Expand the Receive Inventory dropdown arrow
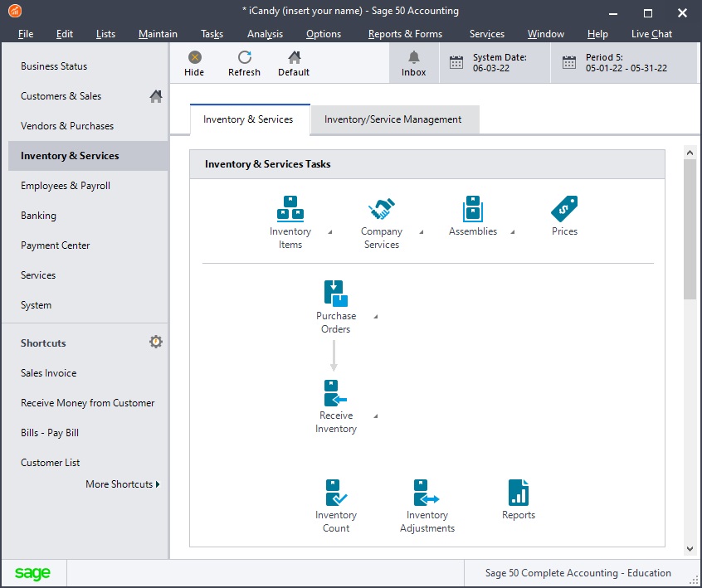The image size is (702, 588). (x=376, y=416)
